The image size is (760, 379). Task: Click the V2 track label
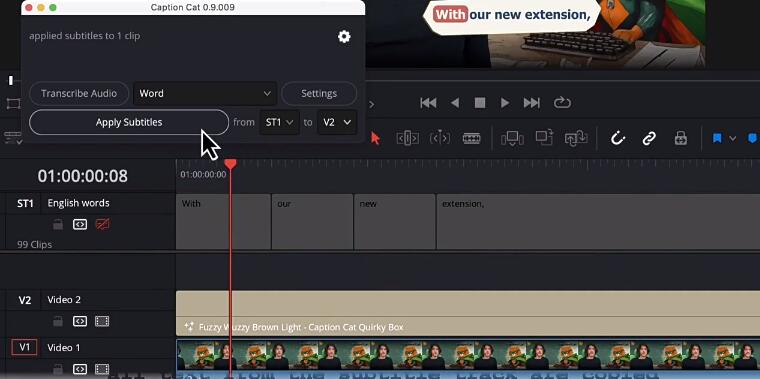25,300
